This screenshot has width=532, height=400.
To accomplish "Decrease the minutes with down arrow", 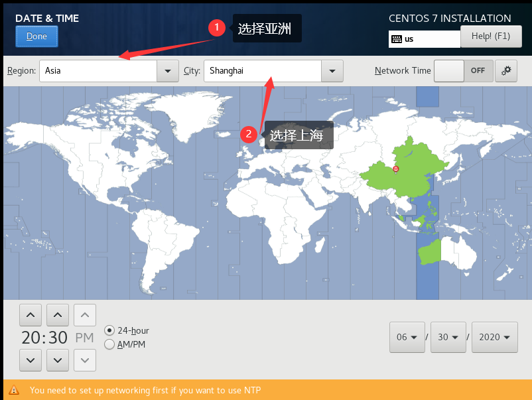I will point(58,360).
